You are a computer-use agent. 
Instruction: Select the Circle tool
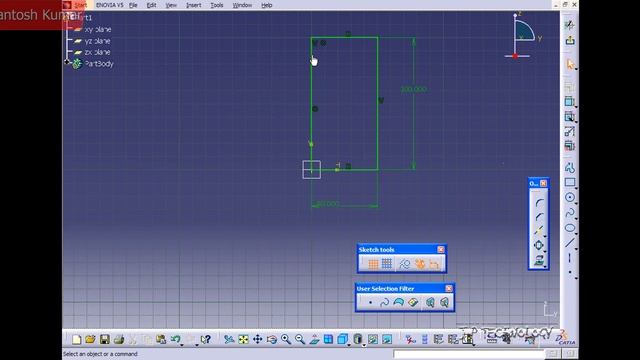[570, 198]
